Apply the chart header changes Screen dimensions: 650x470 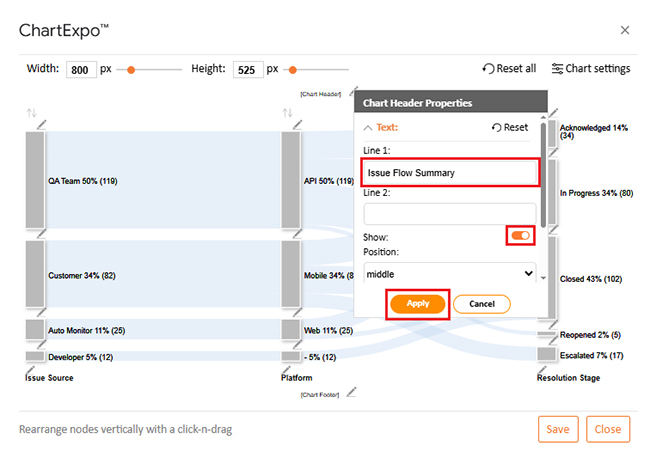click(417, 303)
